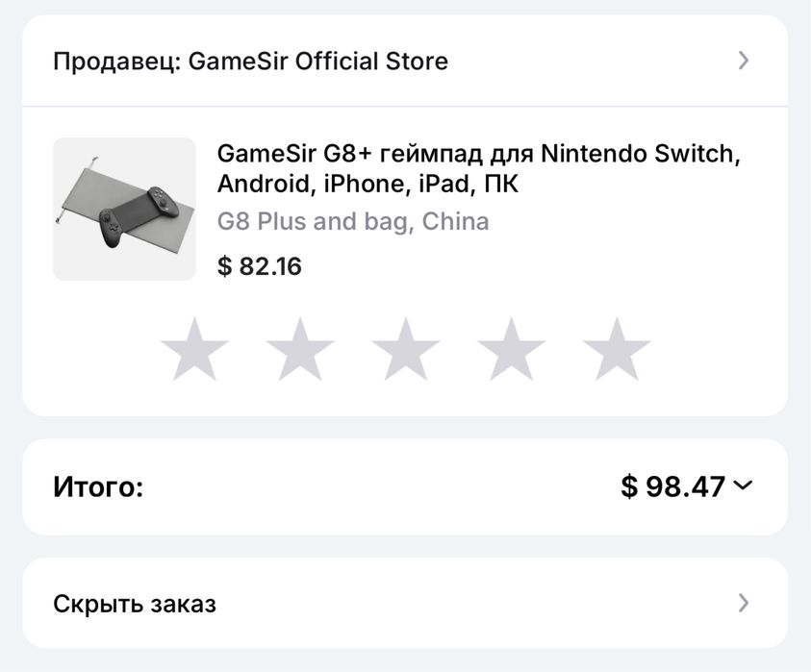Give a two-star rating
The width and height of the screenshot is (811, 672).
tap(300, 348)
